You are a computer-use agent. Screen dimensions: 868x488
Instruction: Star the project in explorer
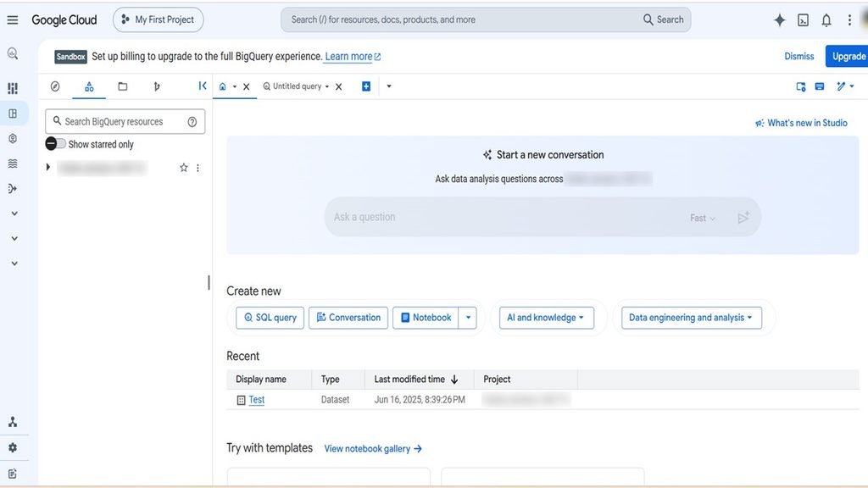[x=184, y=168]
